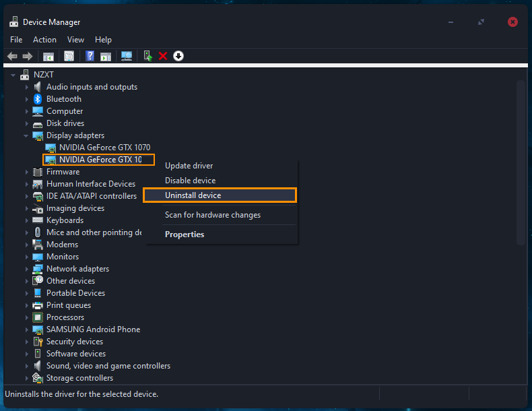The image size is (532, 411).
Task: Expand the Software devices node
Action: coord(27,354)
